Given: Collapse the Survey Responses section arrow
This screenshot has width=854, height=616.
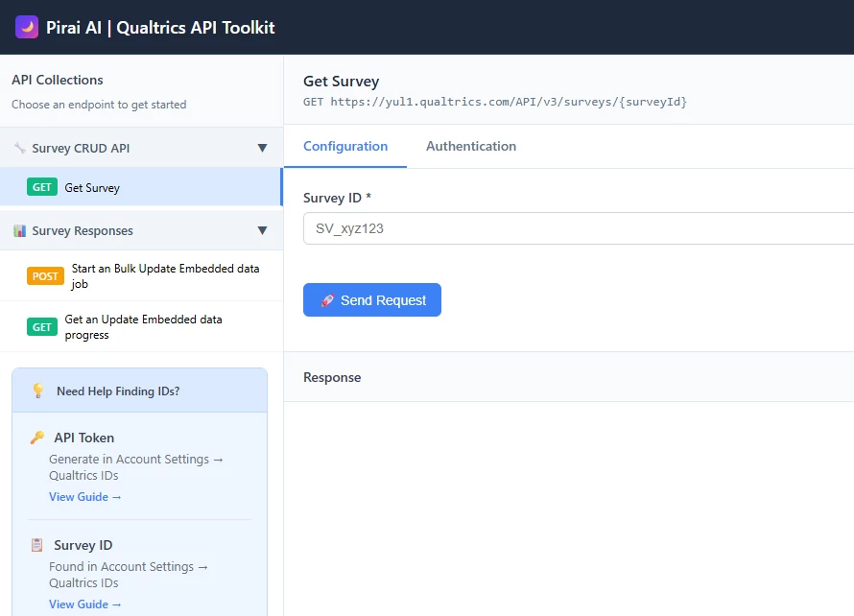Looking at the screenshot, I should [x=262, y=230].
